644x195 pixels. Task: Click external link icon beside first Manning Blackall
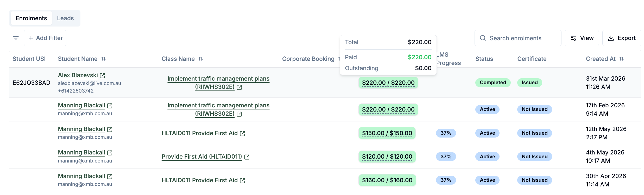coord(110,106)
